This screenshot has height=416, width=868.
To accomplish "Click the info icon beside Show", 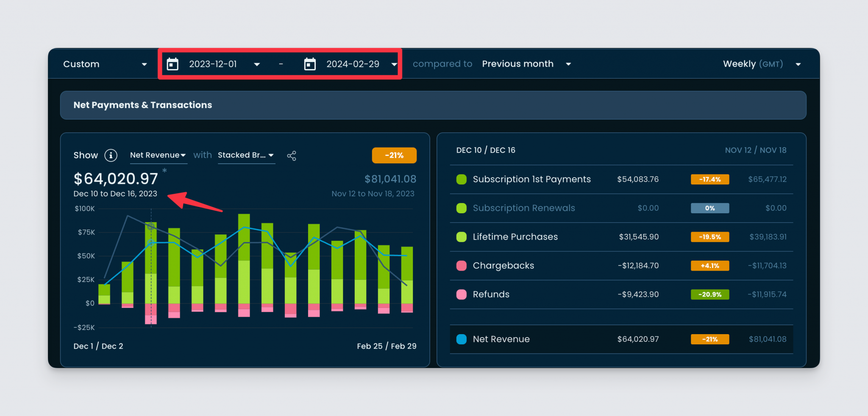I will pos(111,155).
